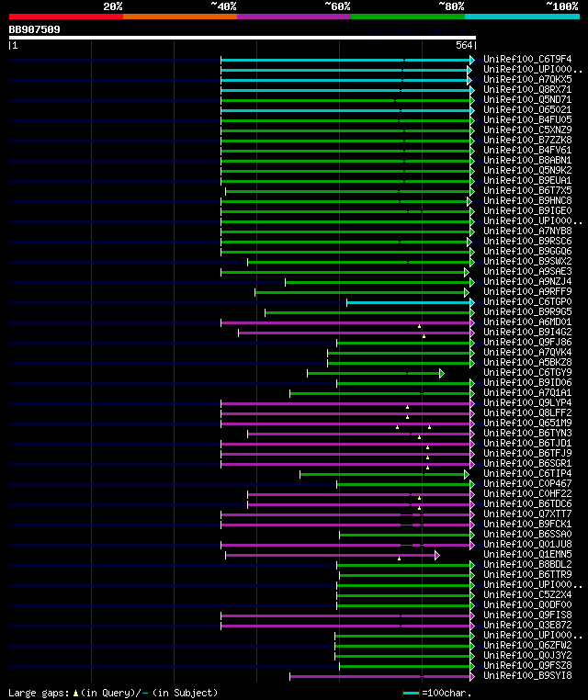The image size is (588, 700).
Task: Select hit label UniRef100_C6TGP0
Action: [527, 302]
